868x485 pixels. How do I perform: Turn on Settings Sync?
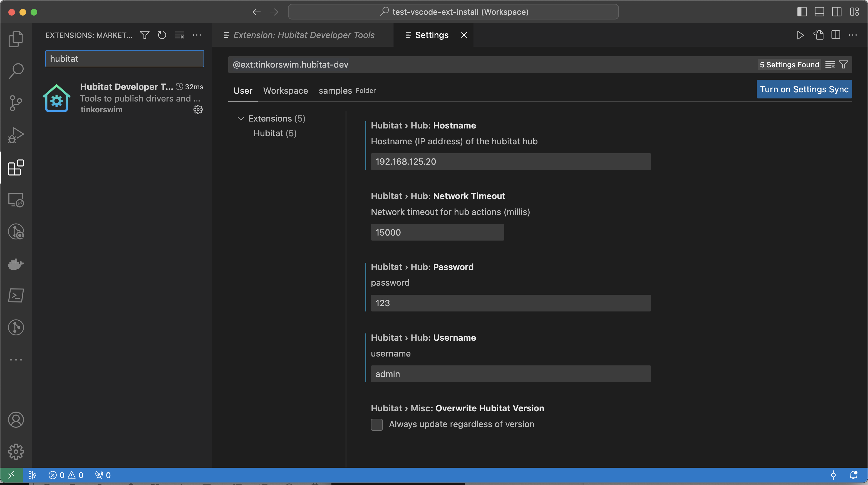click(x=804, y=89)
